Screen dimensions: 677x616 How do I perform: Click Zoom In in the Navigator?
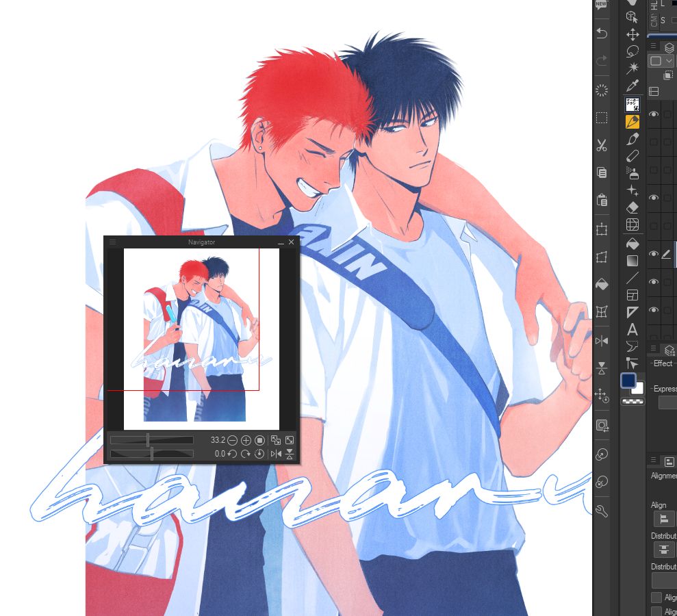246,440
